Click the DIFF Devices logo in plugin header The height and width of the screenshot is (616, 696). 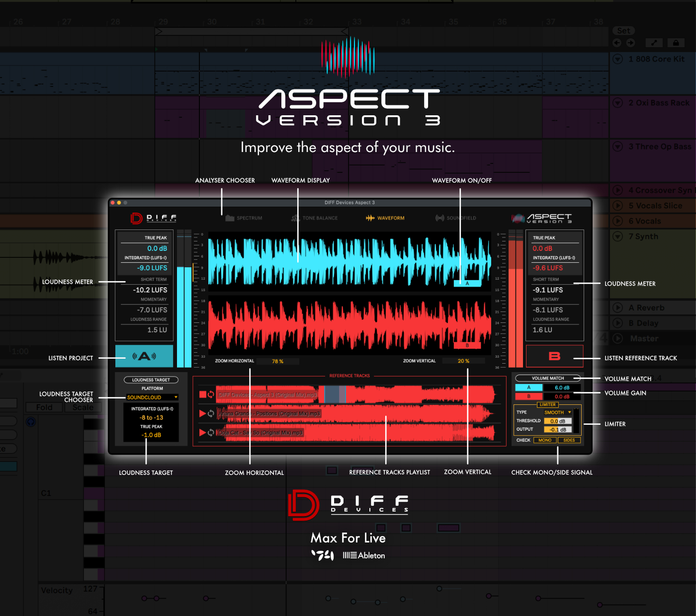(x=154, y=218)
